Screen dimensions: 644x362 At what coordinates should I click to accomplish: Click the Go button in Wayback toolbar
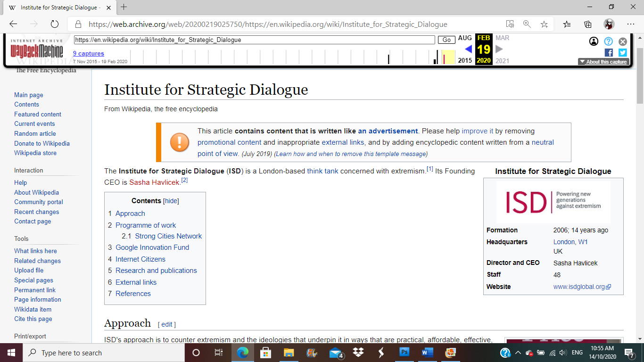[x=446, y=40]
